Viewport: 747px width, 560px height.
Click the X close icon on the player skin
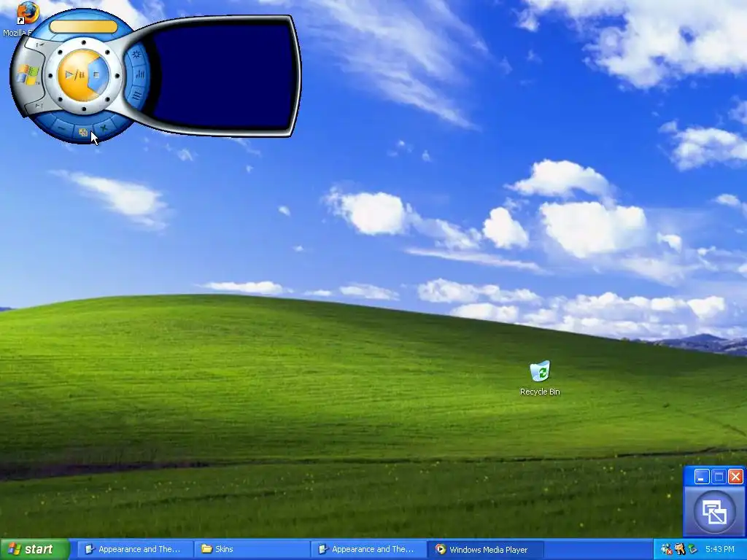[104, 127]
